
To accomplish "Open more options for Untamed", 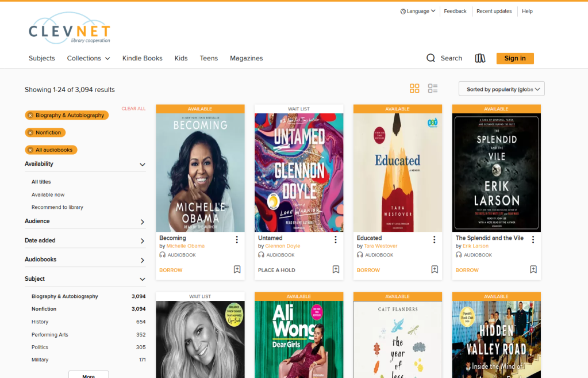I will click(336, 239).
